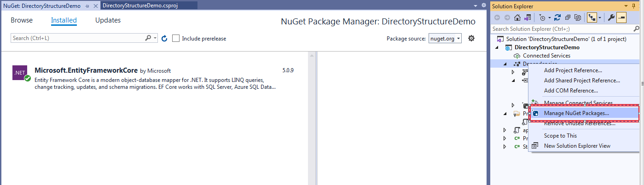
Task: Click the Connected Services tree icon
Action: (x=517, y=56)
